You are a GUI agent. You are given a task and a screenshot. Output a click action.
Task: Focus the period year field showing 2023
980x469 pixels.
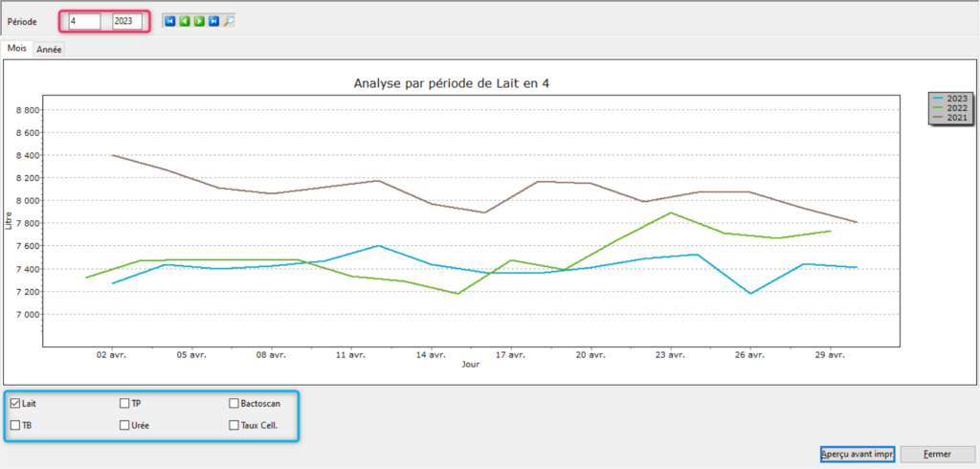pos(127,21)
